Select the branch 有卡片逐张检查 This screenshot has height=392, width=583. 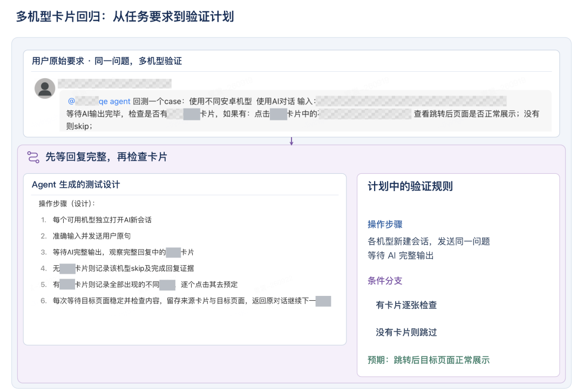click(x=406, y=305)
